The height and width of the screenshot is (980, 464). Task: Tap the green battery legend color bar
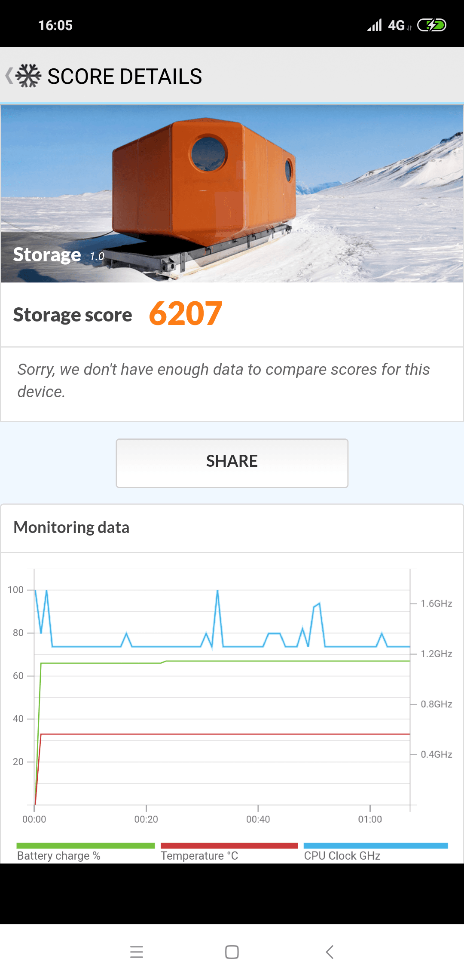pyautogui.click(x=85, y=845)
